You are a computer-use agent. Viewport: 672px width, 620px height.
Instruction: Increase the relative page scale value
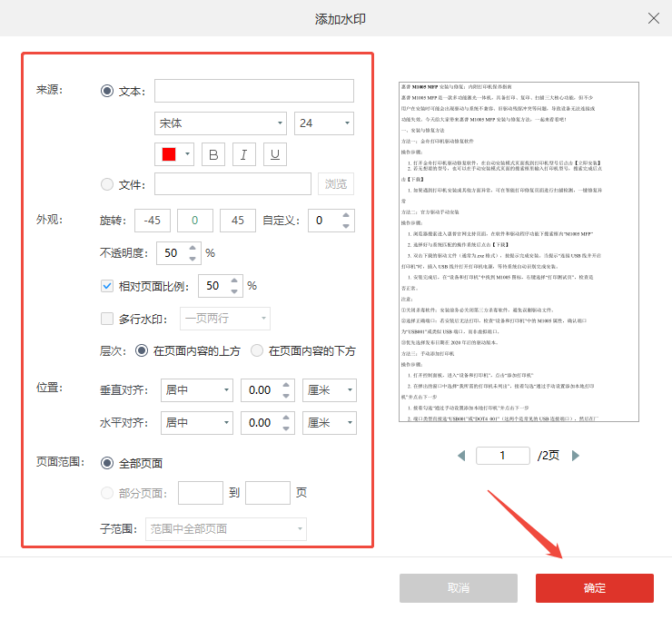coord(234,280)
